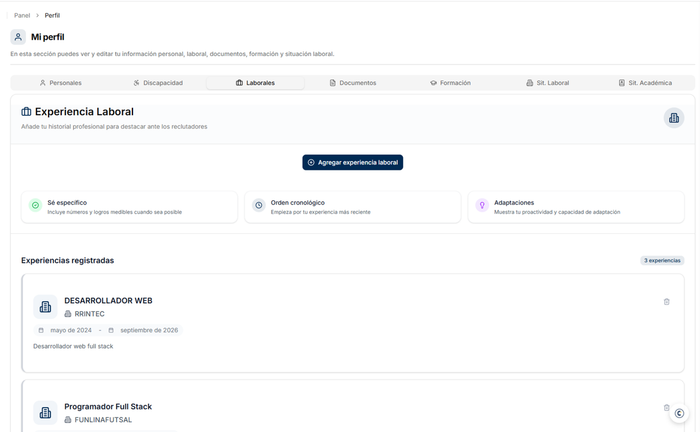Go to the Formación tab
The height and width of the screenshot is (432, 700).
tap(450, 83)
